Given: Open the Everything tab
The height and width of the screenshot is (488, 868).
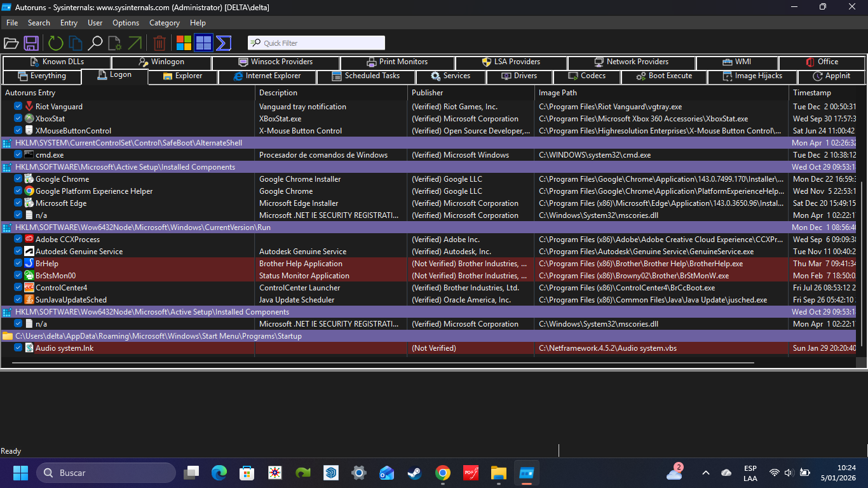Looking at the screenshot, I should (x=42, y=76).
